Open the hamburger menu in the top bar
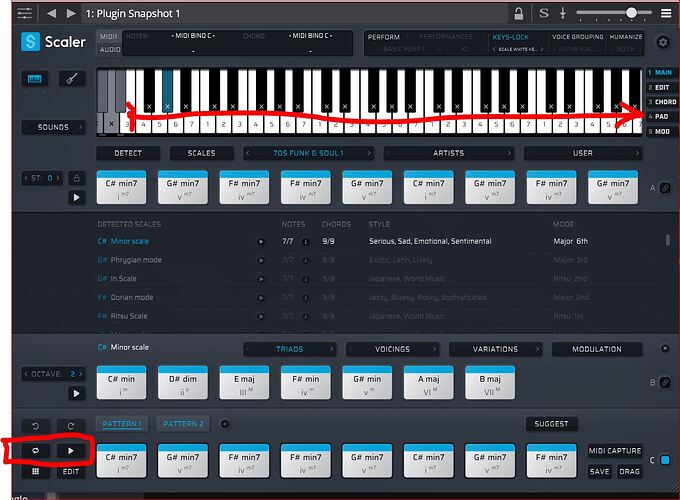The height and width of the screenshot is (500, 680). (x=666, y=13)
